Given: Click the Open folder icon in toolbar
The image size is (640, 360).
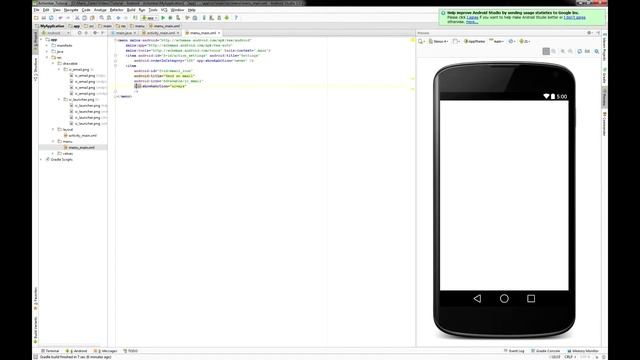Looking at the screenshot, I should pos(36,18).
